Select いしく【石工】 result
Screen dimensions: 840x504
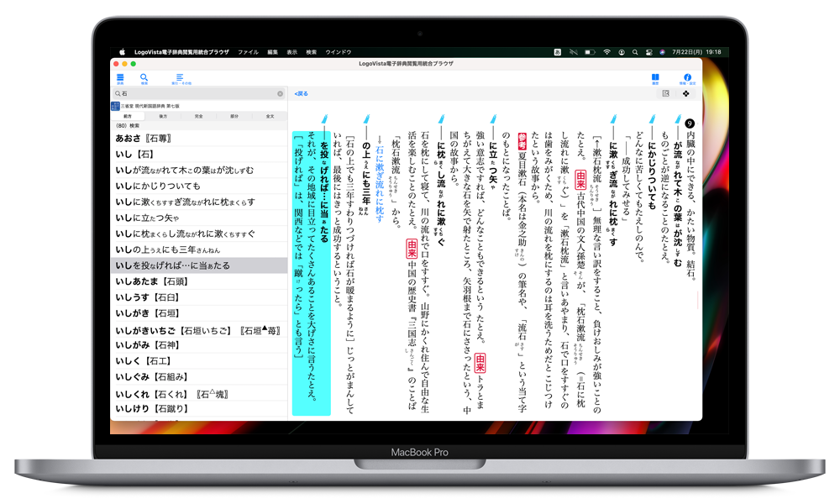coord(199,361)
